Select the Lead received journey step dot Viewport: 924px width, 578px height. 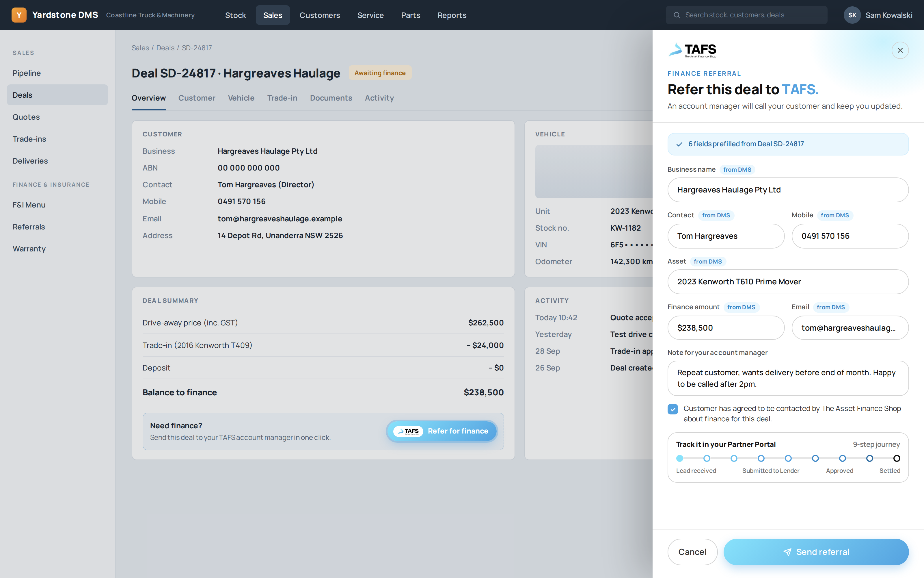(680, 458)
